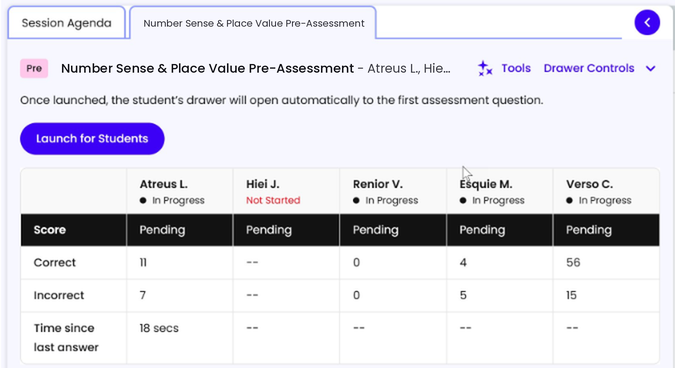Viewport: 675px width, 368px height.
Task: Click the sparkle Tools icon
Action: pos(485,68)
